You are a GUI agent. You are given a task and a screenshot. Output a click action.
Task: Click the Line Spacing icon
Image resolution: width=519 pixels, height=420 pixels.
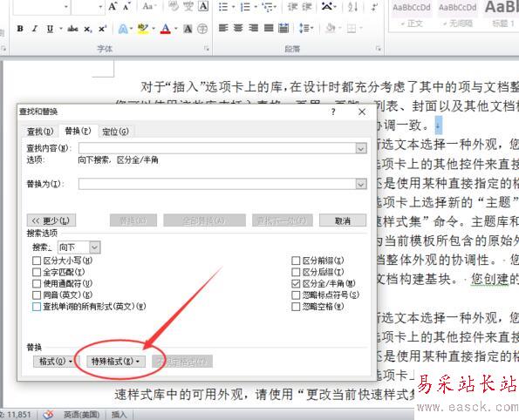(x=304, y=28)
